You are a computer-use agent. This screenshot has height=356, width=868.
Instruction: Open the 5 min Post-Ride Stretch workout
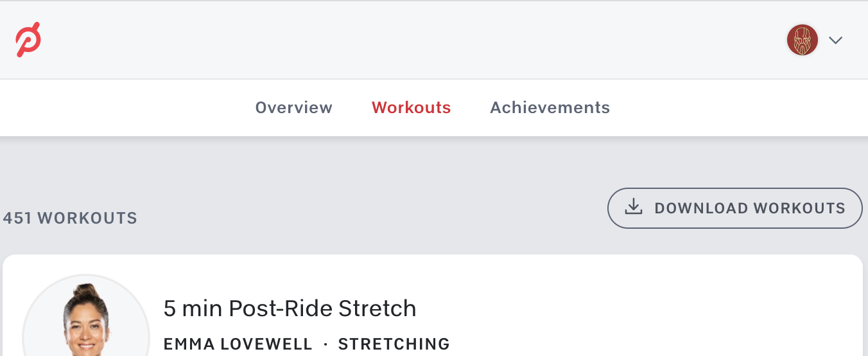(290, 308)
